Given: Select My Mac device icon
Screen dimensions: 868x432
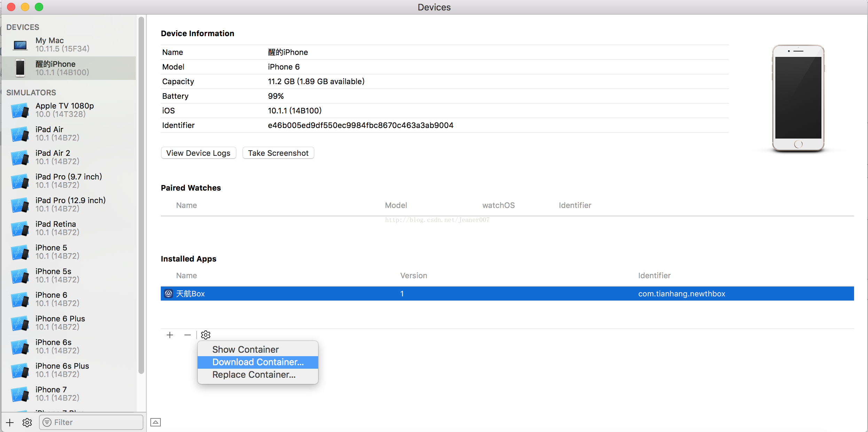Looking at the screenshot, I should 20,45.
